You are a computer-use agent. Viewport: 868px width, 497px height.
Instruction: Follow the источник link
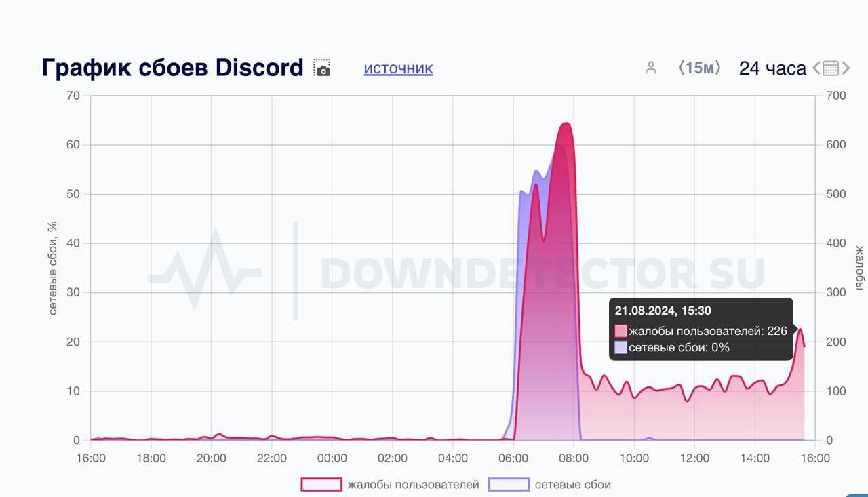(398, 68)
